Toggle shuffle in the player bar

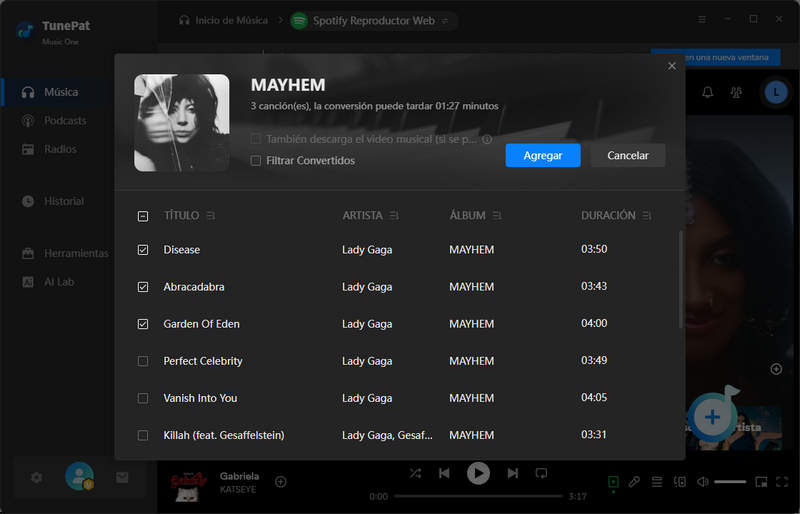pos(415,474)
